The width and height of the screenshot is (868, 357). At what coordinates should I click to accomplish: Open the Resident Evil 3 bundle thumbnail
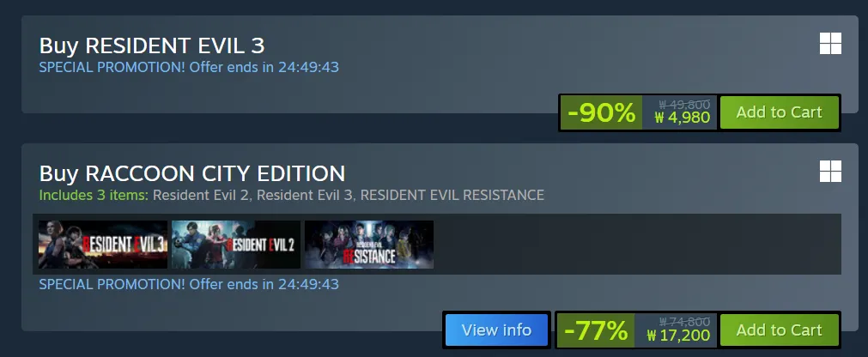point(103,245)
